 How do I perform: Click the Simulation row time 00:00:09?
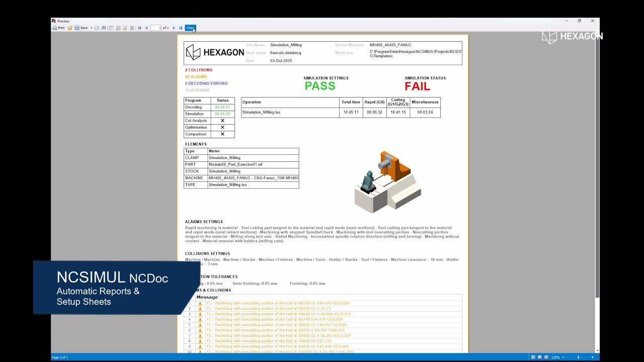pyautogui.click(x=222, y=114)
